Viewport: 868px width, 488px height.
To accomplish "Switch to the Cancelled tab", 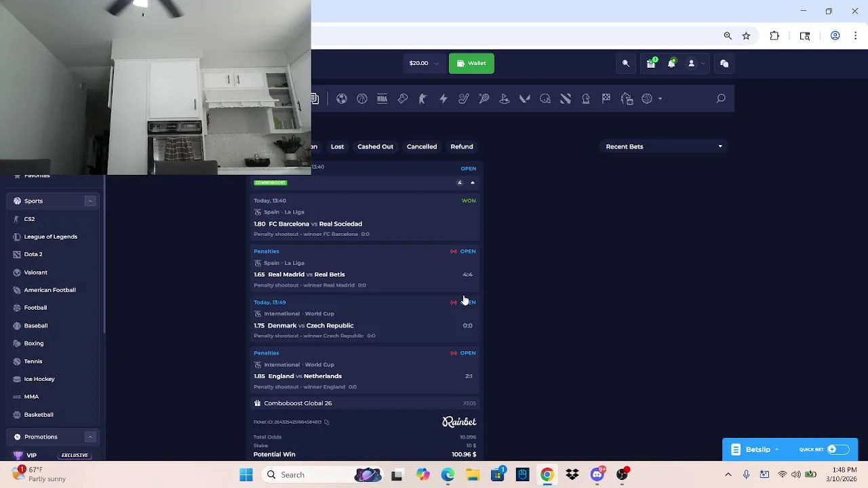I will pyautogui.click(x=422, y=146).
